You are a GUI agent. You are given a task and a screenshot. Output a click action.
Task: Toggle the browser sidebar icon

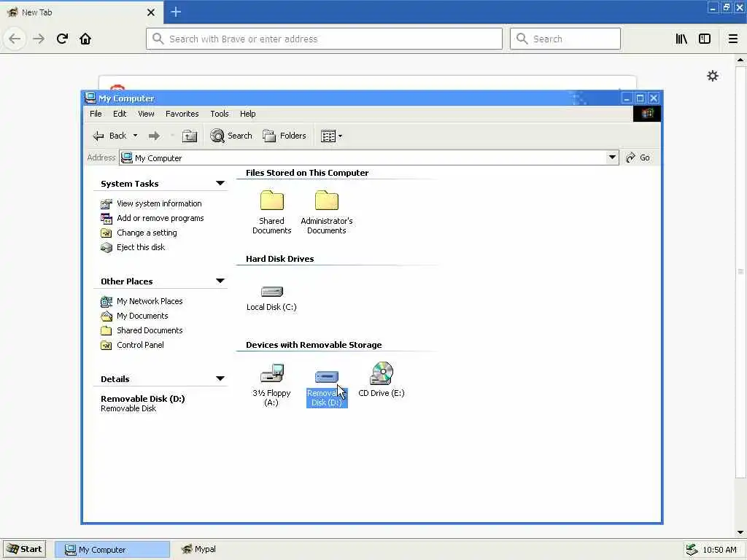point(705,39)
